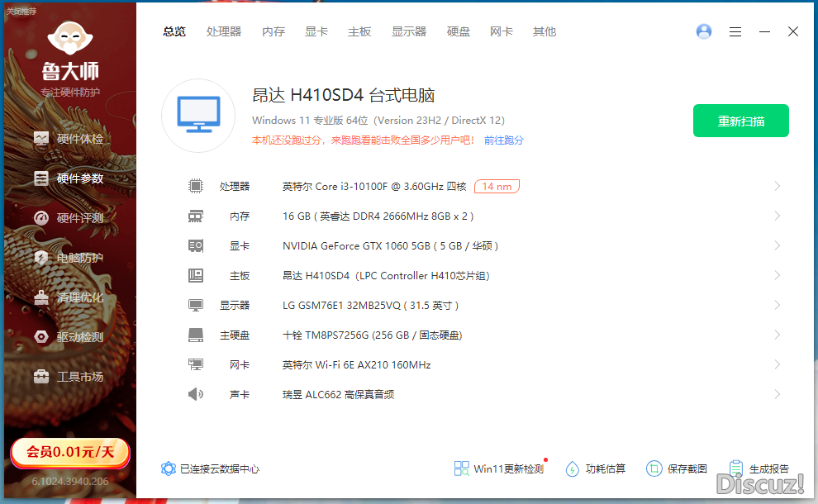
Task: Click the 功耗估算 text label
Action: [606, 469]
